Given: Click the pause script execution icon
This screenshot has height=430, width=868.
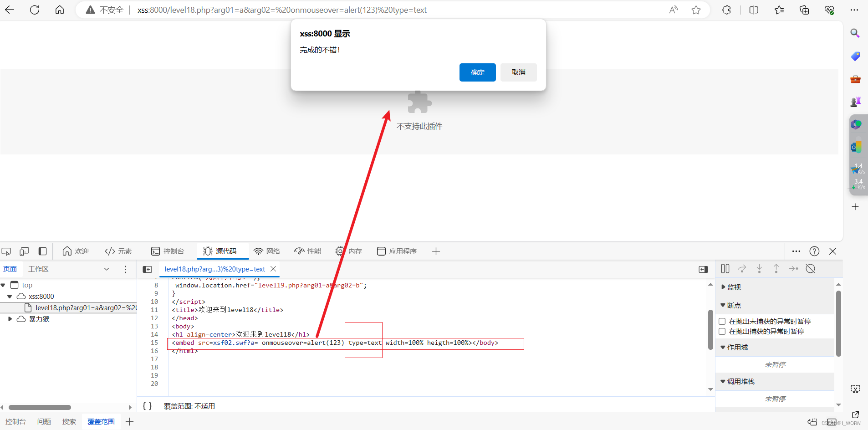Looking at the screenshot, I should 725,269.
